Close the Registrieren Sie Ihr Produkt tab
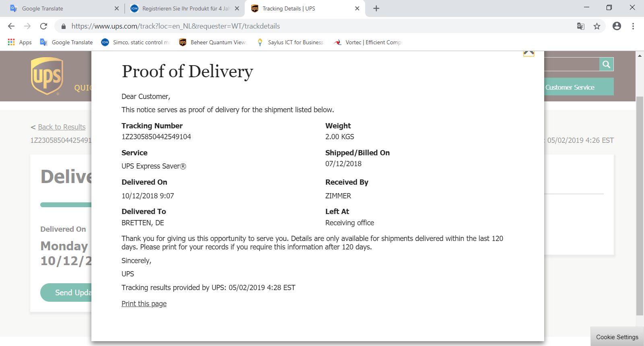 coord(237,8)
